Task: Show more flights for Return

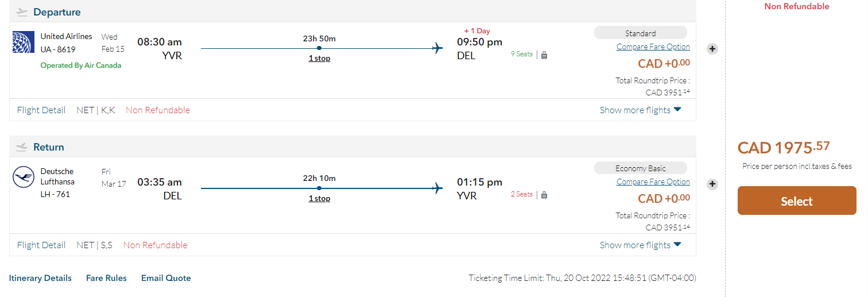Action: click(640, 245)
